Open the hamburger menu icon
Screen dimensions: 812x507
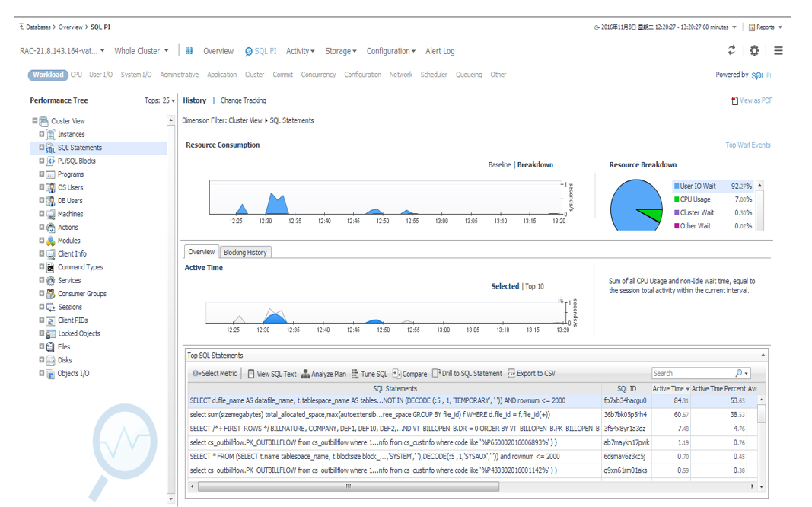tap(779, 50)
